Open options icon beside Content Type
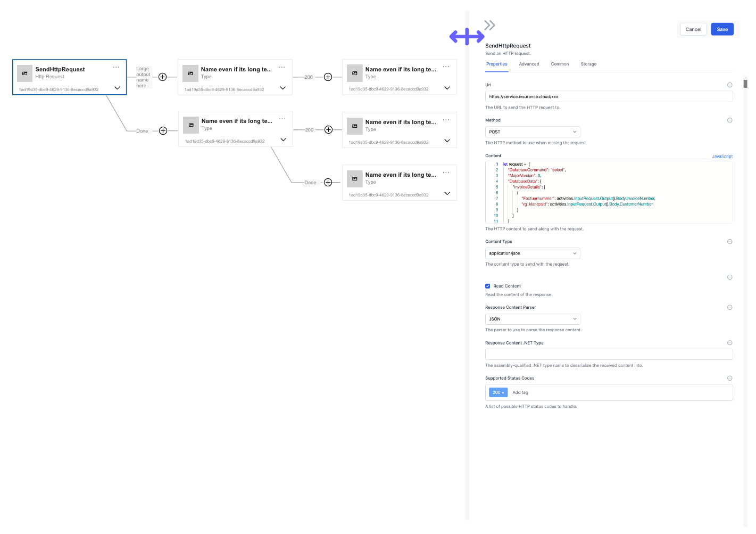 (x=730, y=242)
